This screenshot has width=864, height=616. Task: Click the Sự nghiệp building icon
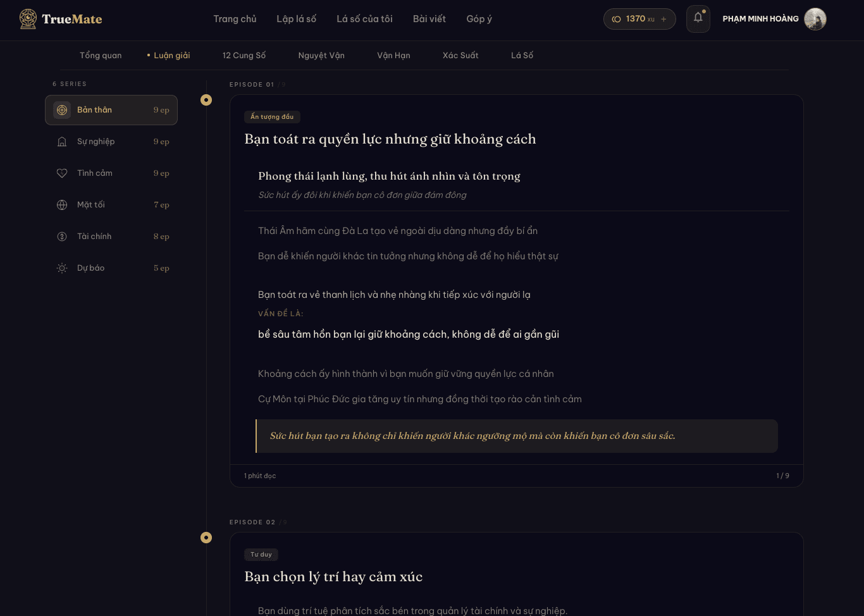pos(62,142)
